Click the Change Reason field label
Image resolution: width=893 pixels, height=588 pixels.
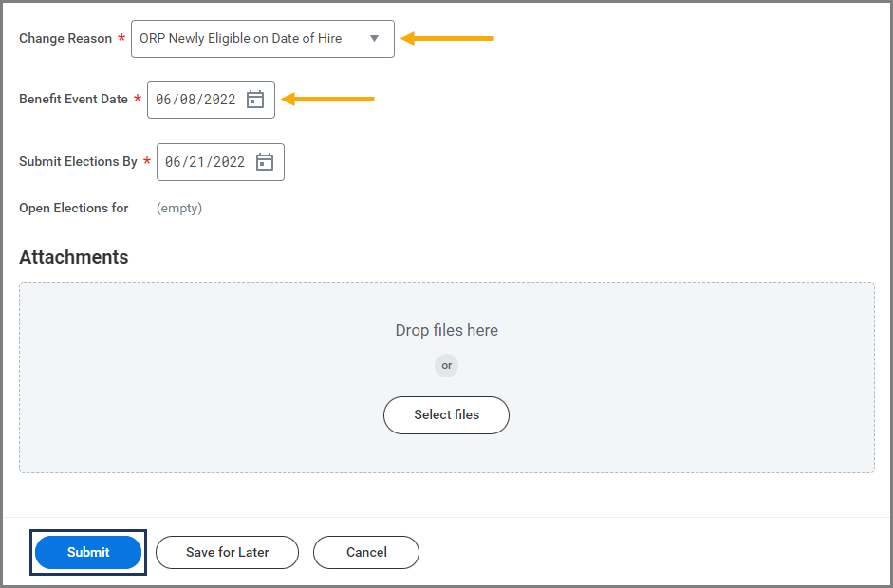[65, 39]
